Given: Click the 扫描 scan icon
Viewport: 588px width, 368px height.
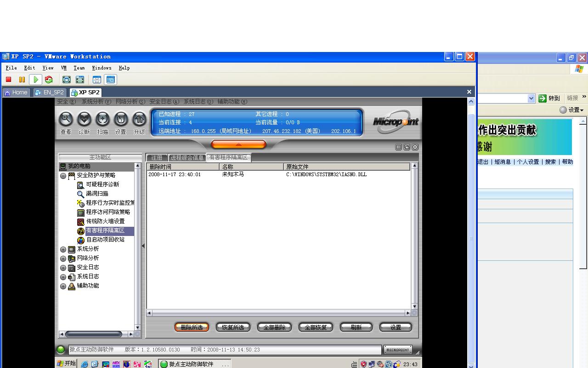Looking at the screenshot, I should coord(102,119).
